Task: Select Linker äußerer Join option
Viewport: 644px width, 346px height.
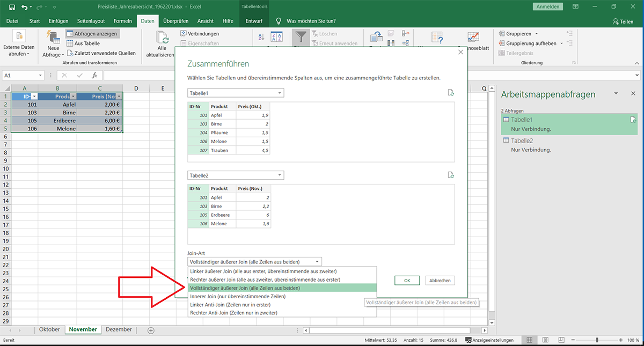Action: pyautogui.click(x=282, y=271)
